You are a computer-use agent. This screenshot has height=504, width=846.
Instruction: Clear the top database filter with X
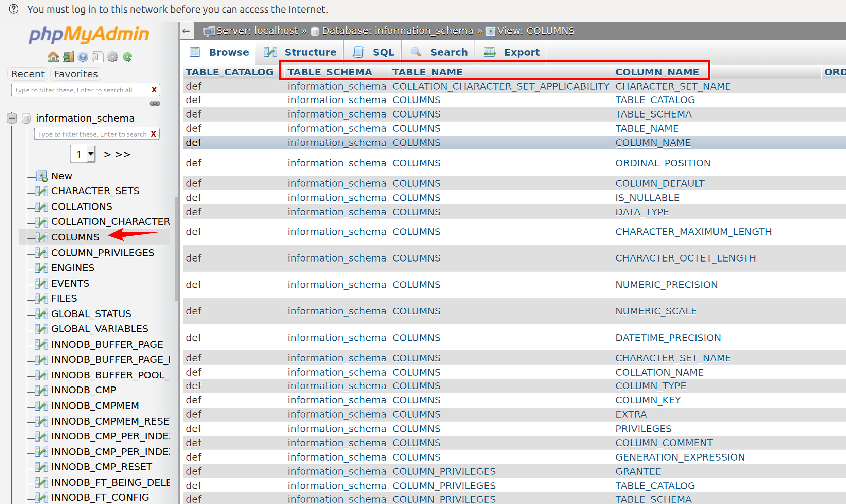point(154,90)
